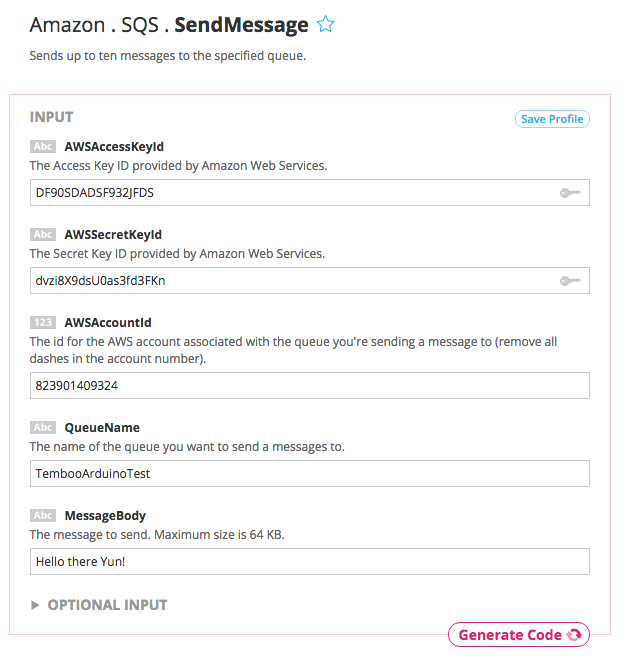
Task: Click the SendMessage heading text
Action: tap(241, 25)
